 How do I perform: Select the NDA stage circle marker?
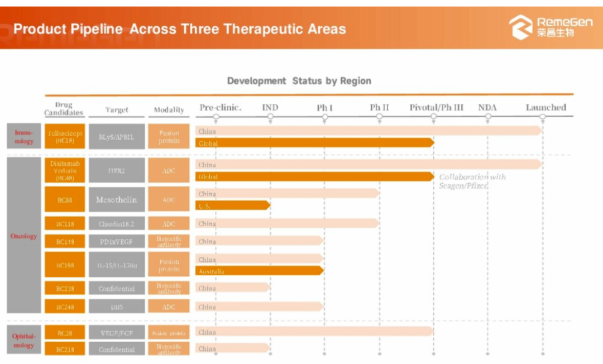[x=488, y=117]
